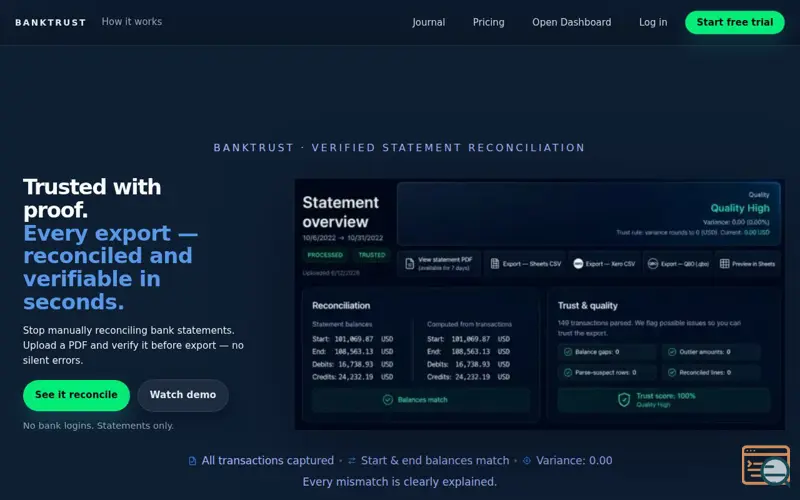Click the See it reconcile button
This screenshot has width=800, height=500.
(76, 395)
